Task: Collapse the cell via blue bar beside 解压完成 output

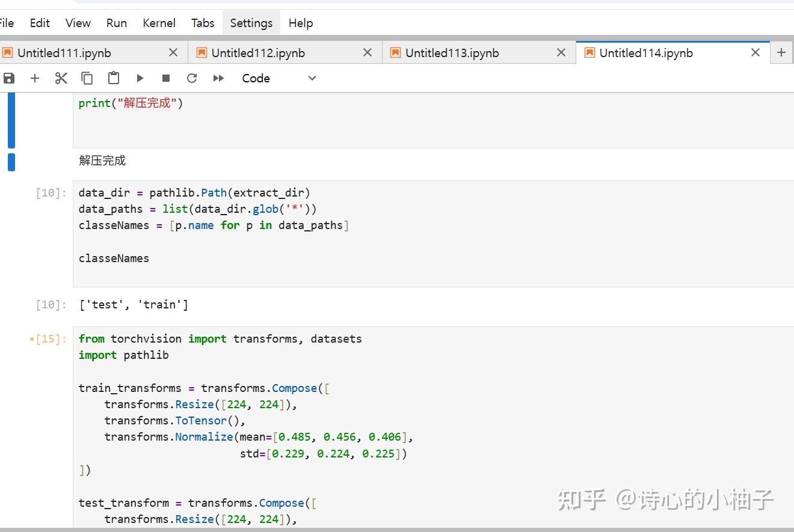Action: click(x=11, y=162)
